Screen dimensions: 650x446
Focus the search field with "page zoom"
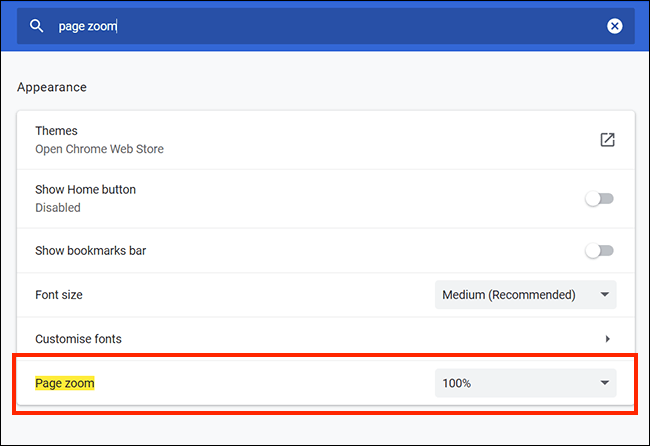point(325,26)
